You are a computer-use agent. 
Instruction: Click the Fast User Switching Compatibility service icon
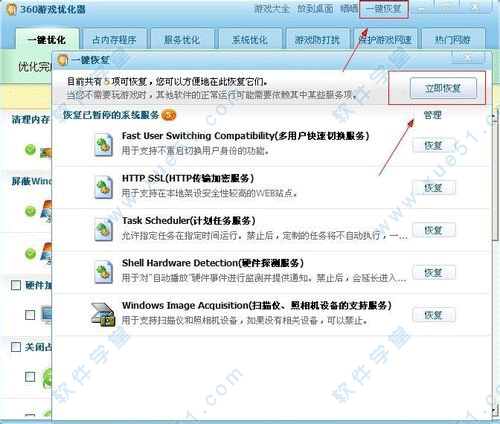[x=103, y=145]
